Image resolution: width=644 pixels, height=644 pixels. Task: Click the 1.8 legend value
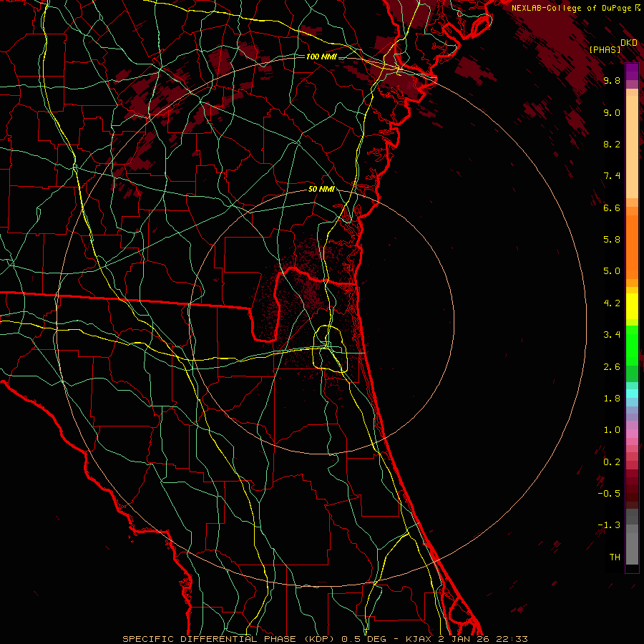(x=612, y=399)
